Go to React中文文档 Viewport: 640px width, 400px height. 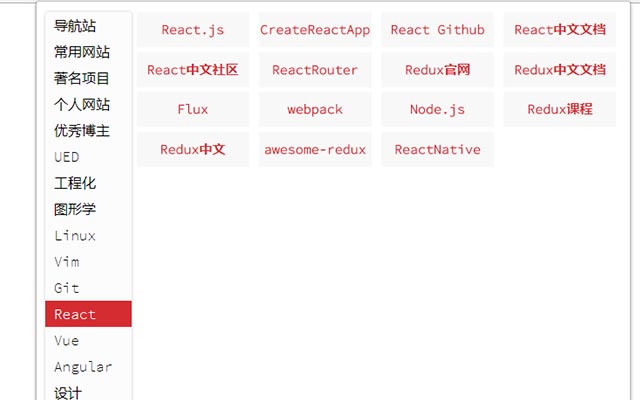pos(560,29)
